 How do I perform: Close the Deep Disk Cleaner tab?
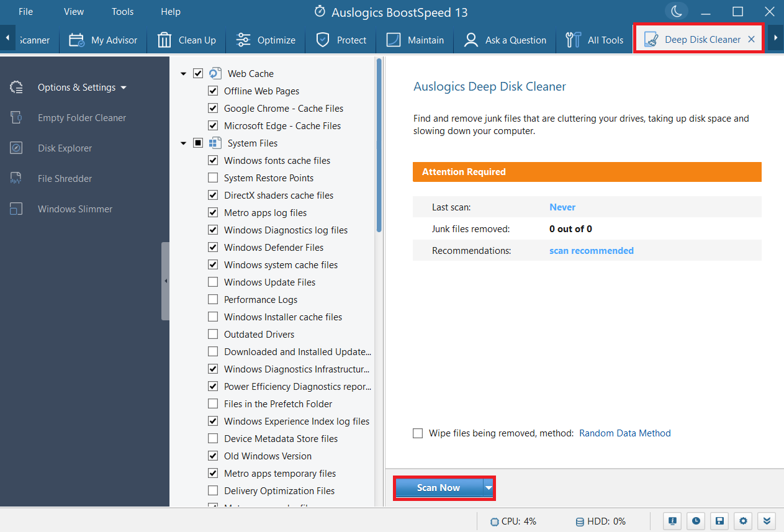[751, 39]
